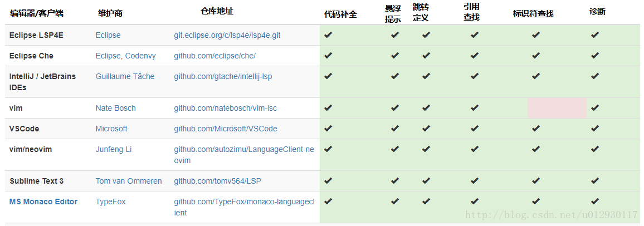Click the Junfeng Li maintainer link
644x226 pixels.
click(x=113, y=149)
